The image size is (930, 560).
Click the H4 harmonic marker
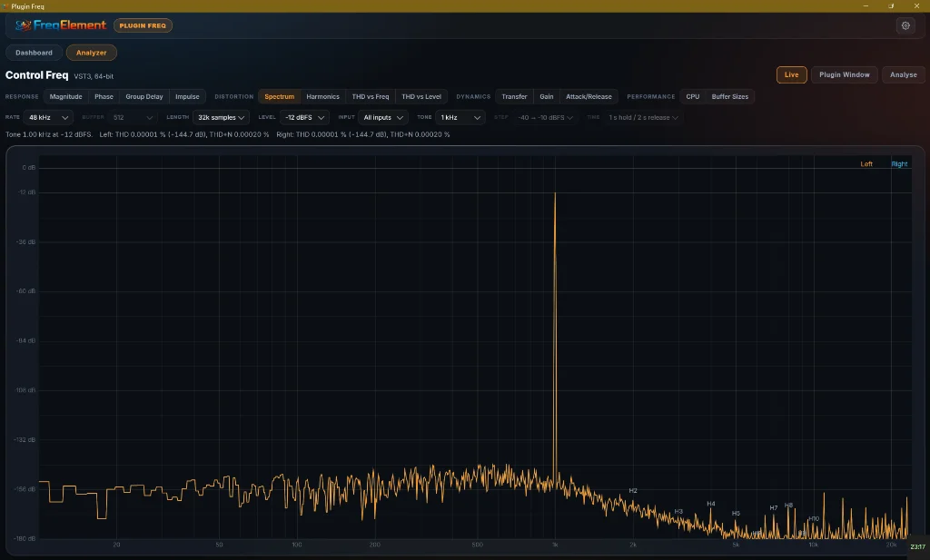[x=710, y=504]
